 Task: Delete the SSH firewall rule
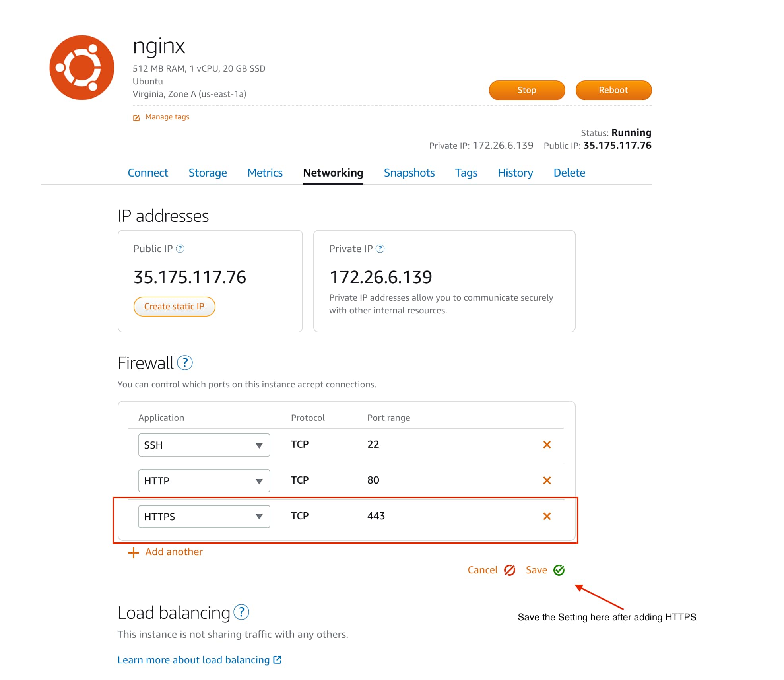click(547, 445)
